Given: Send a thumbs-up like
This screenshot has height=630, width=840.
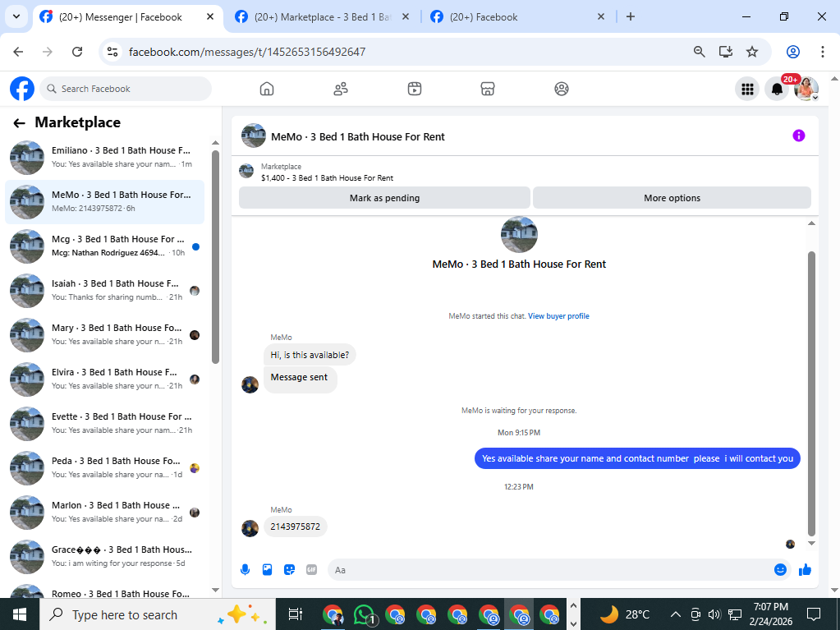Looking at the screenshot, I should coord(806,570).
